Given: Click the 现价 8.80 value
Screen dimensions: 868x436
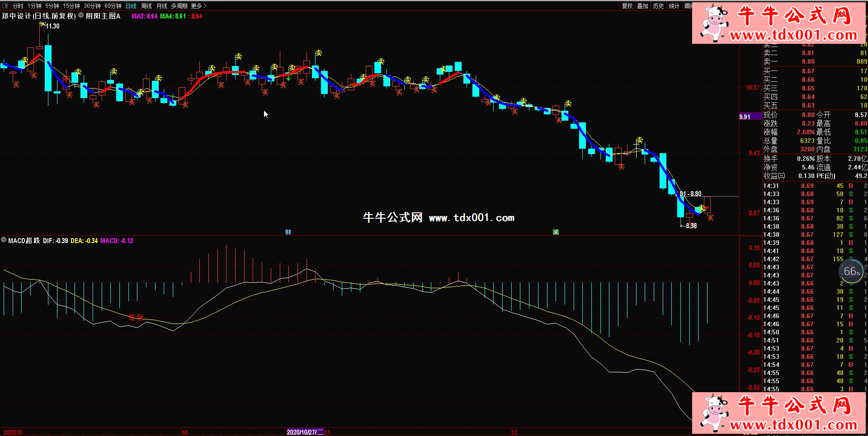Looking at the screenshot, I should [x=808, y=115].
